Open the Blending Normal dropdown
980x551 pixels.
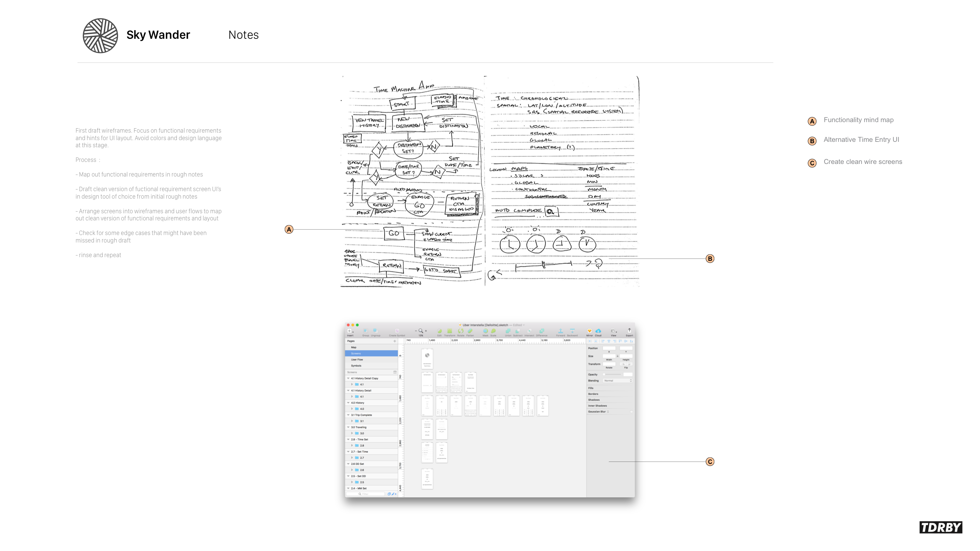point(618,381)
